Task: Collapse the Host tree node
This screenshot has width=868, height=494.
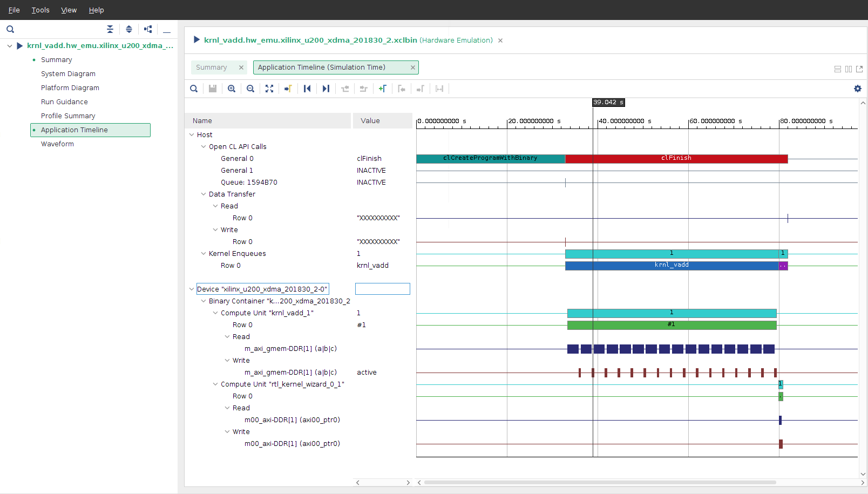Action: pyautogui.click(x=192, y=135)
